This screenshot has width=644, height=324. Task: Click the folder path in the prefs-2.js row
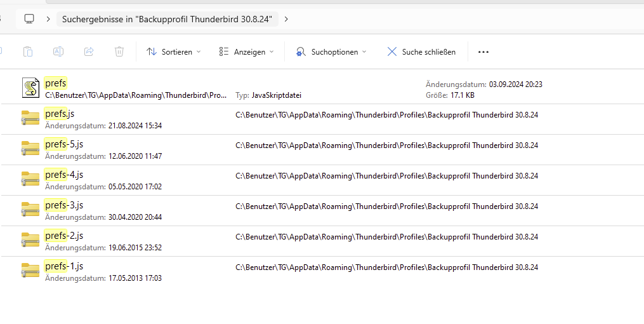click(386, 237)
